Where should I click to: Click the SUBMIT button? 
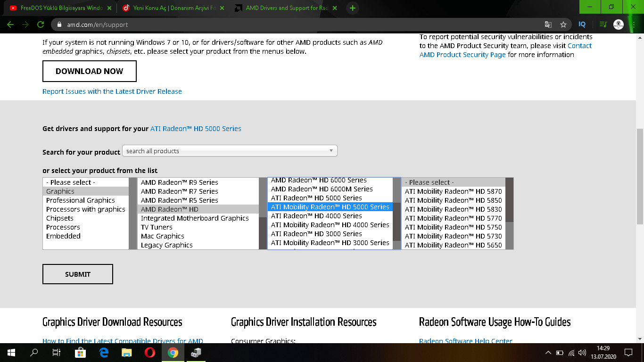coord(78,274)
